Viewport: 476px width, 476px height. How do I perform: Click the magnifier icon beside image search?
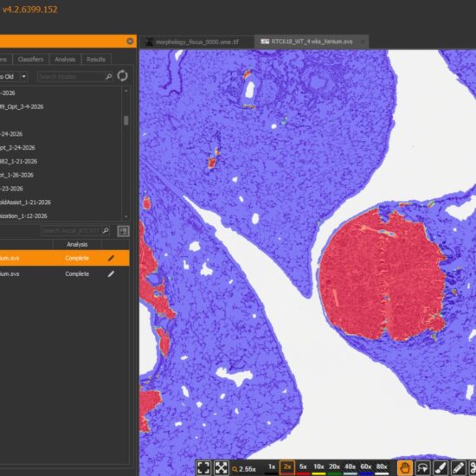pos(106,231)
